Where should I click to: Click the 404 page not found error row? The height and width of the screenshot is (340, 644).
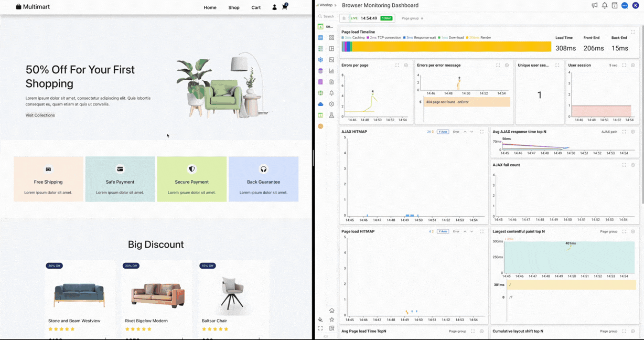(x=467, y=102)
